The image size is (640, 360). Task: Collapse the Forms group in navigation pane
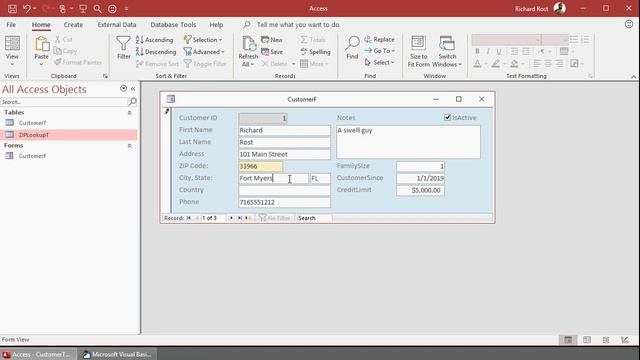(x=129, y=146)
